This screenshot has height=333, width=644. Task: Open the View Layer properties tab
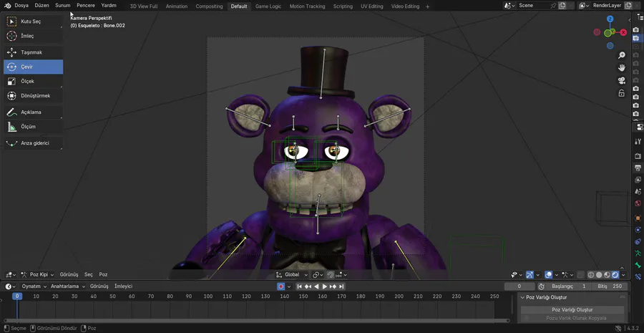pos(638,180)
